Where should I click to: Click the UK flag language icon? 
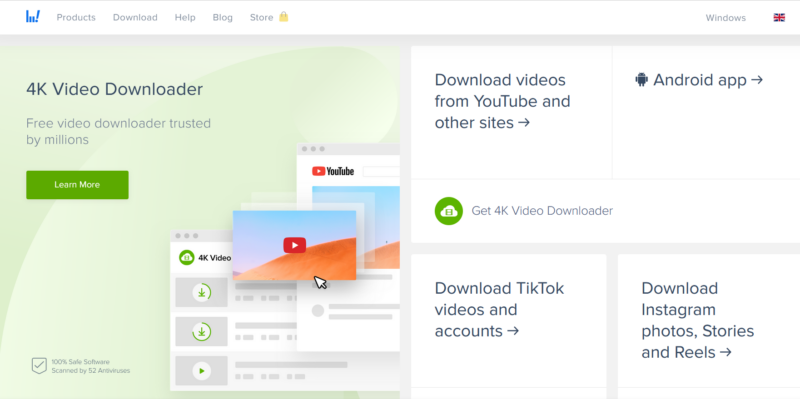point(779,17)
